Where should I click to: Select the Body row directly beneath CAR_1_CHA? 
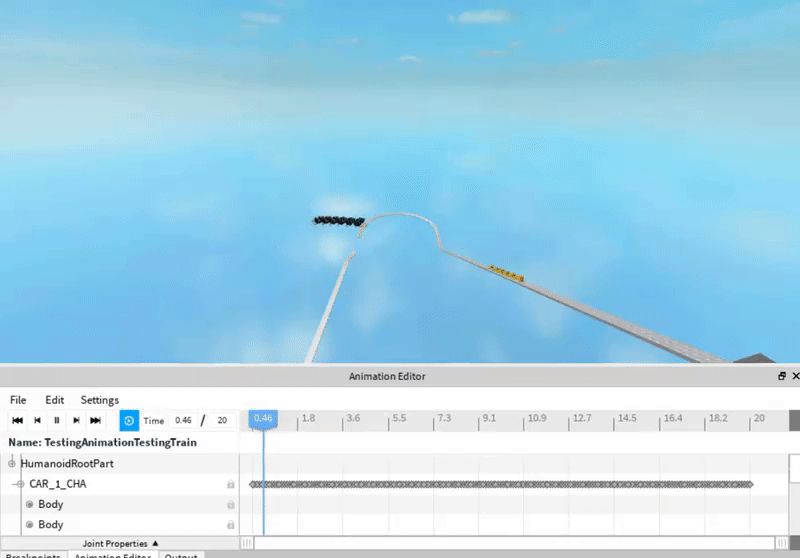tap(119, 504)
